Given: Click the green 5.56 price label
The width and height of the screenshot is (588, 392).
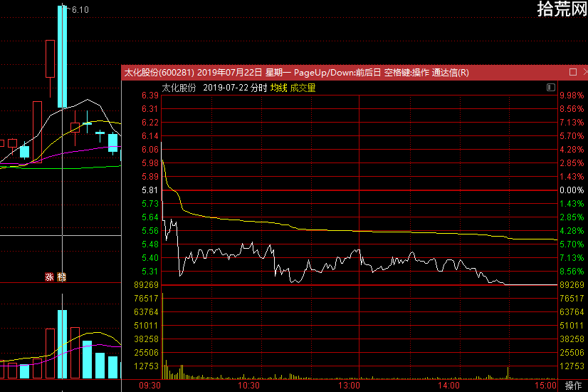Looking at the screenshot, I should 150,230.
